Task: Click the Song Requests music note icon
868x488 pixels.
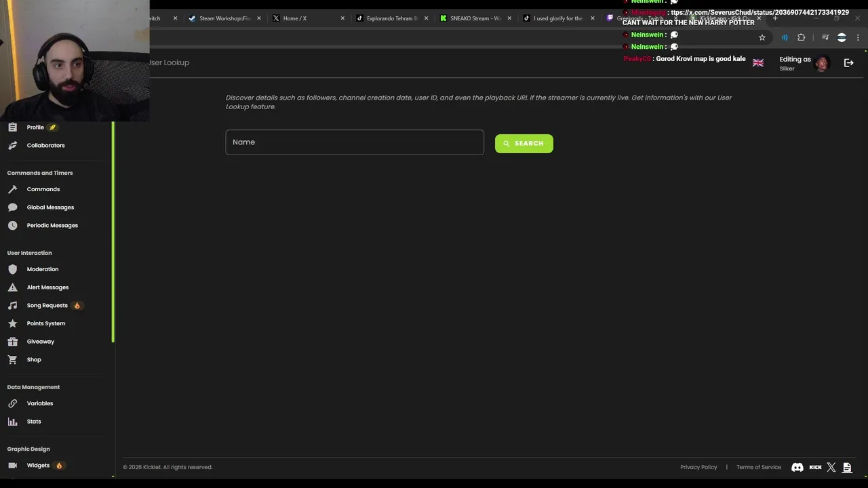Action: point(12,305)
